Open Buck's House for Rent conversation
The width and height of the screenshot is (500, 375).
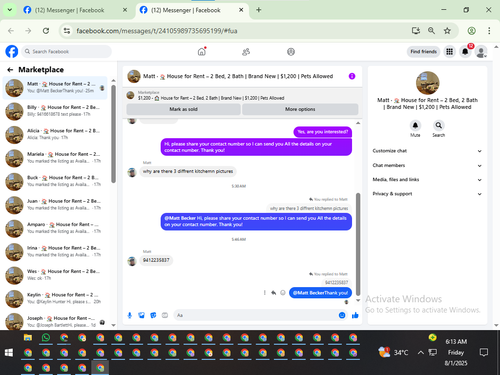[55, 181]
